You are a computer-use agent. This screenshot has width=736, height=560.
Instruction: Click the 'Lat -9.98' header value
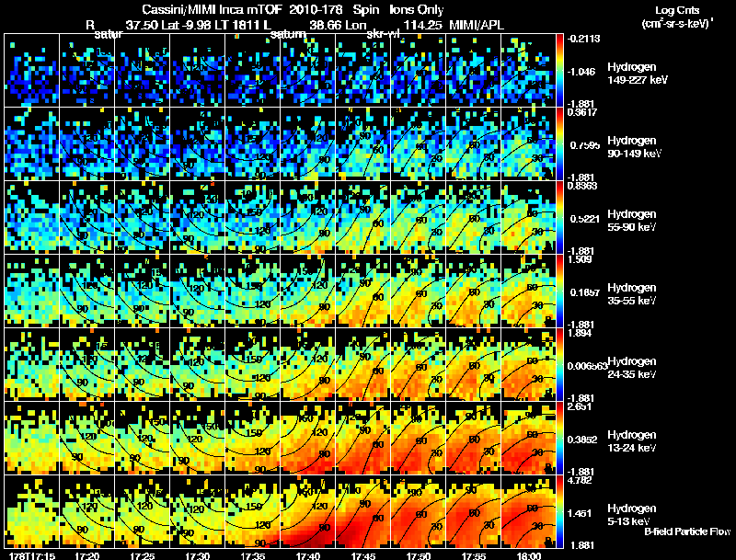point(186,25)
